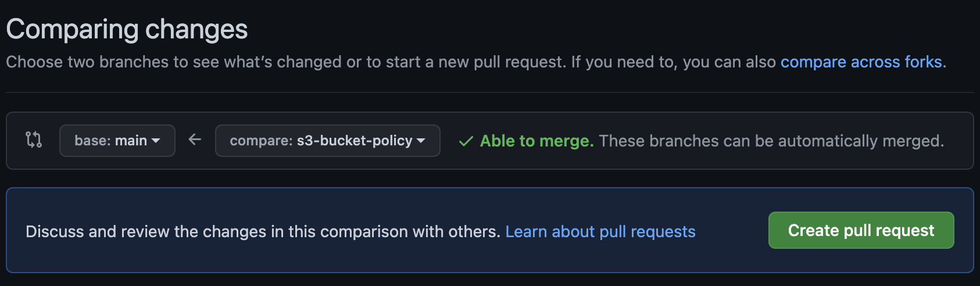Click "These branches can be automatically merged" text
The width and height of the screenshot is (980, 286).
pyautogui.click(x=771, y=141)
